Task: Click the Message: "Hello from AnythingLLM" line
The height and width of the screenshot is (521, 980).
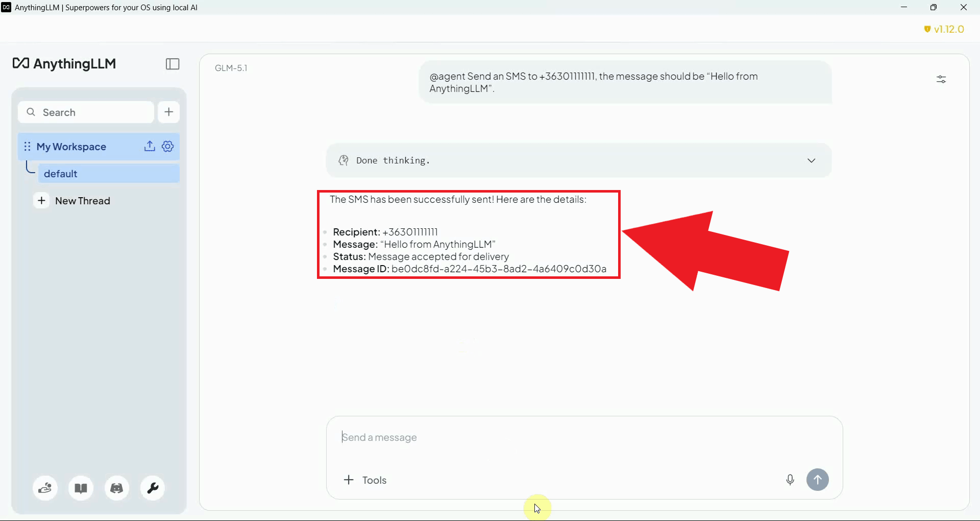Action: tap(414, 245)
